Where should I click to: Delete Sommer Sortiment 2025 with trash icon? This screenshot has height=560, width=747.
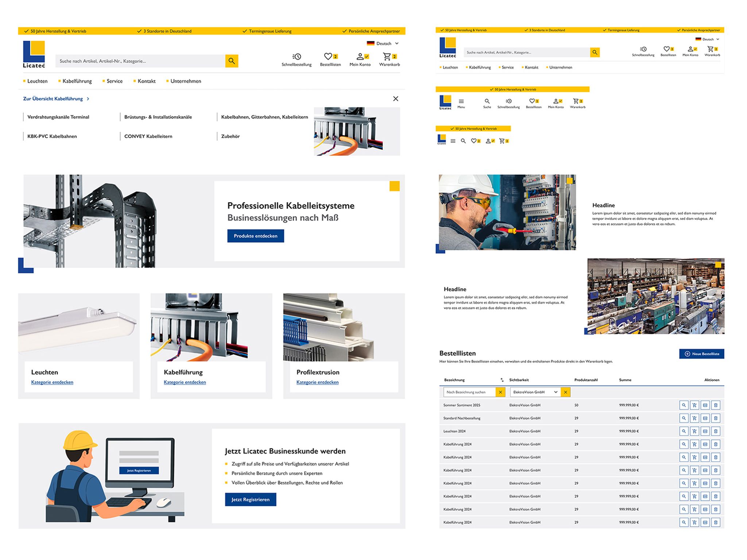(x=716, y=405)
